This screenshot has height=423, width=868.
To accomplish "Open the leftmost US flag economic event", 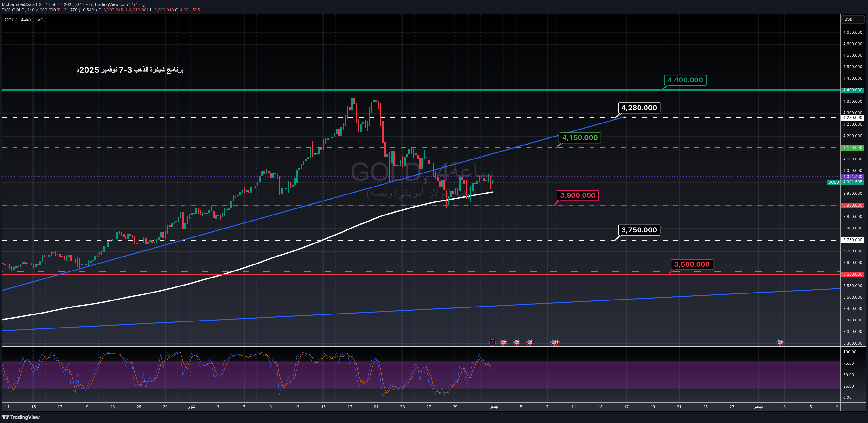I will (503, 342).
